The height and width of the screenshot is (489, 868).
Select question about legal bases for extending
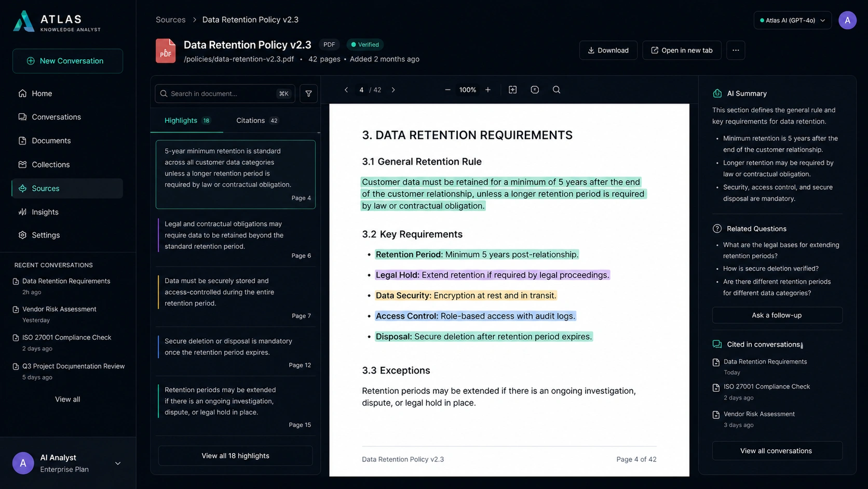(x=781, y=250)
